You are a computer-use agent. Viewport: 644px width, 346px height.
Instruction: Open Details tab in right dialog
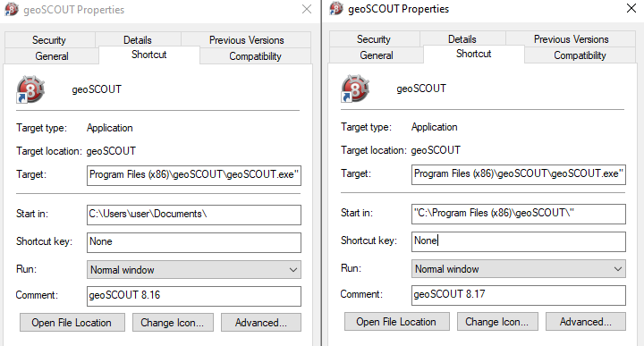point(462,39)
